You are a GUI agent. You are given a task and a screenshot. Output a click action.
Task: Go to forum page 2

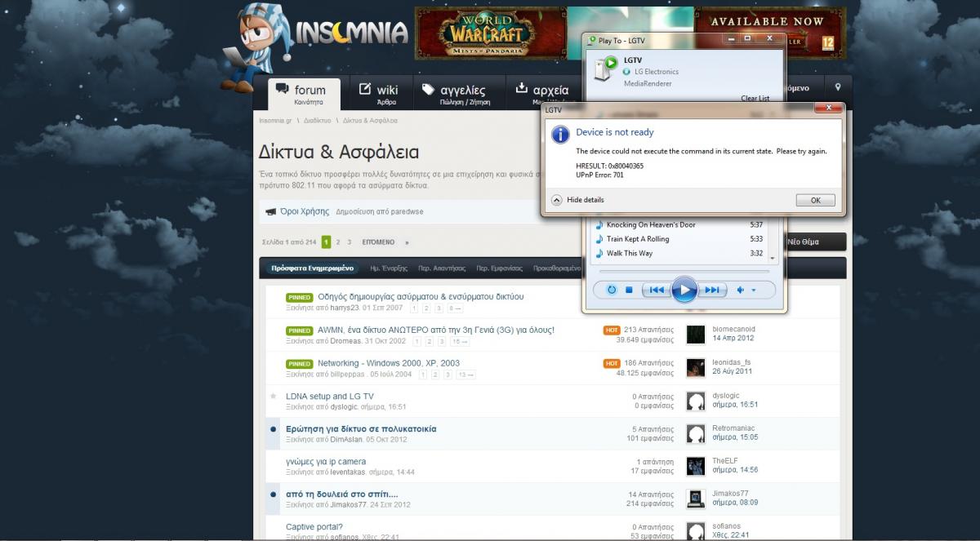click(338, 242)
